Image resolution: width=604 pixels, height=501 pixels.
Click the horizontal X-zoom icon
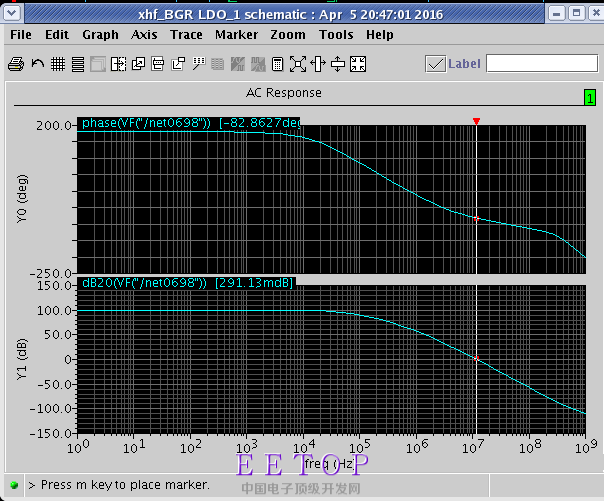click(318, 64)
